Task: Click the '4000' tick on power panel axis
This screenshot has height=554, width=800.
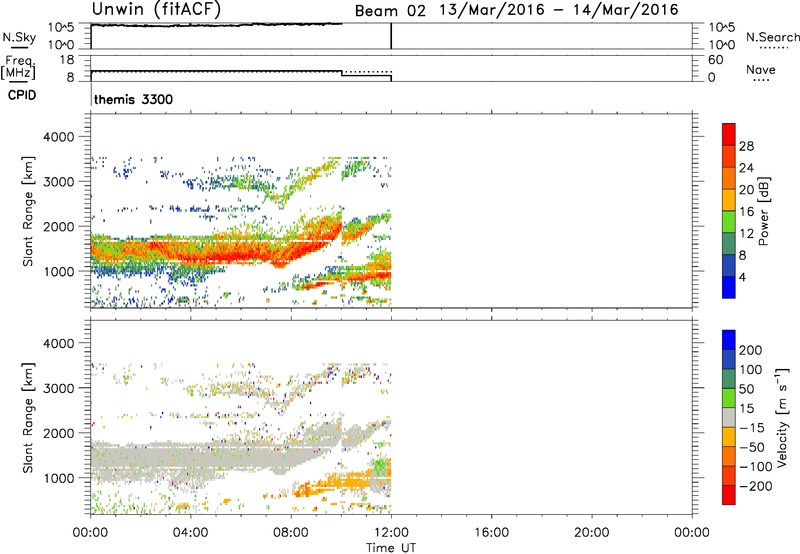Action: 59,137
